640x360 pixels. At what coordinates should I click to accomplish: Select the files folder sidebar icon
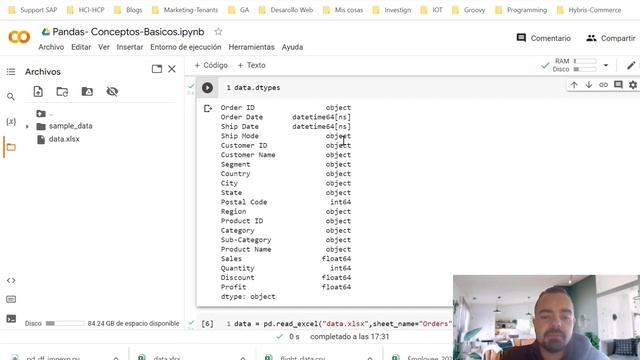point(11,147)
